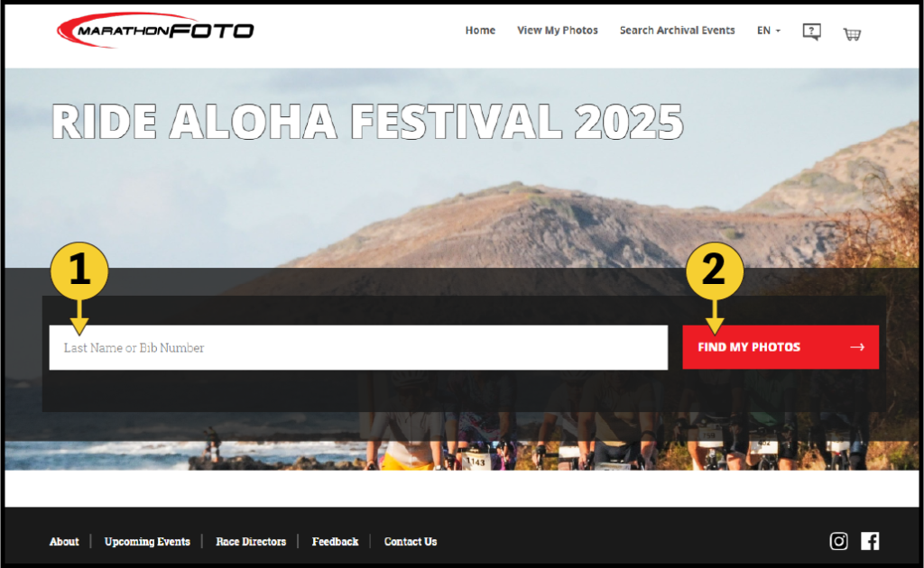Expand the EN language dropdown
Viewport: 924px width, 568px height.
coord(769,31)
